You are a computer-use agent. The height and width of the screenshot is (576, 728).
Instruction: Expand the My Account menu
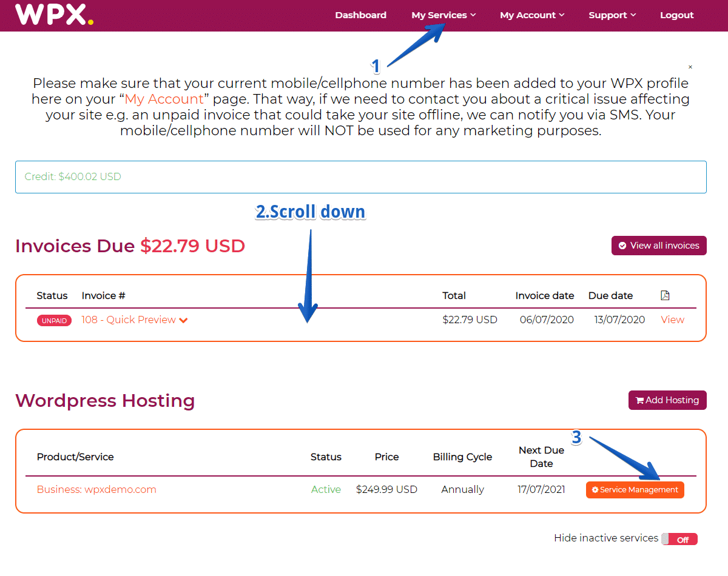coord(532,15)
